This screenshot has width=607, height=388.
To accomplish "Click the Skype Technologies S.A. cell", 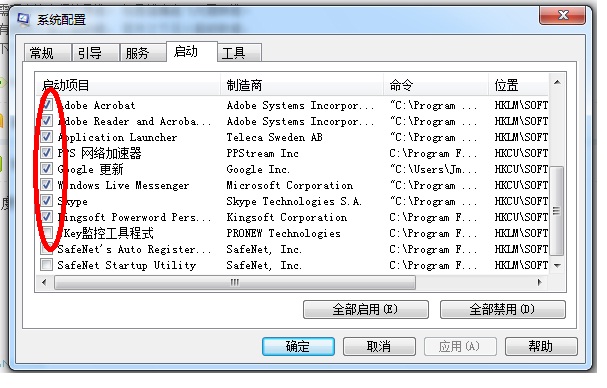I will tap(294, 201).
